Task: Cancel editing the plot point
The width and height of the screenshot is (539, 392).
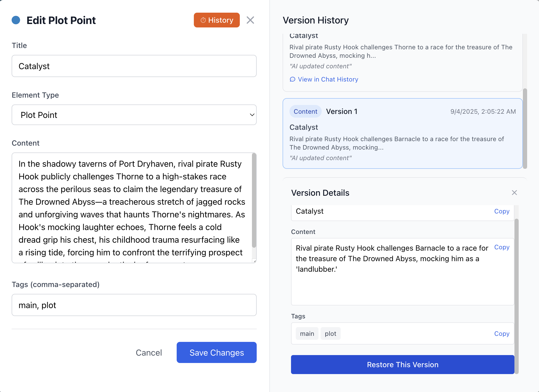Action: (x=149, y=352)
